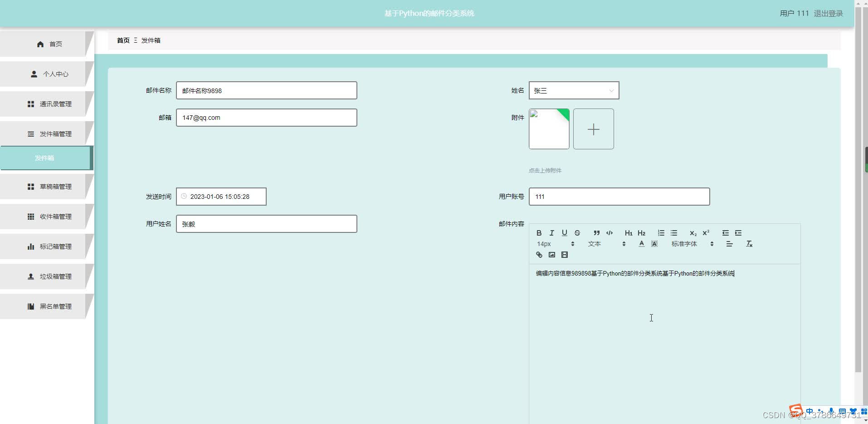Expand 通讯录管理 in the sidebar
Screen dimensions: 868x424
pyautogui.click(x=47, y=104)
